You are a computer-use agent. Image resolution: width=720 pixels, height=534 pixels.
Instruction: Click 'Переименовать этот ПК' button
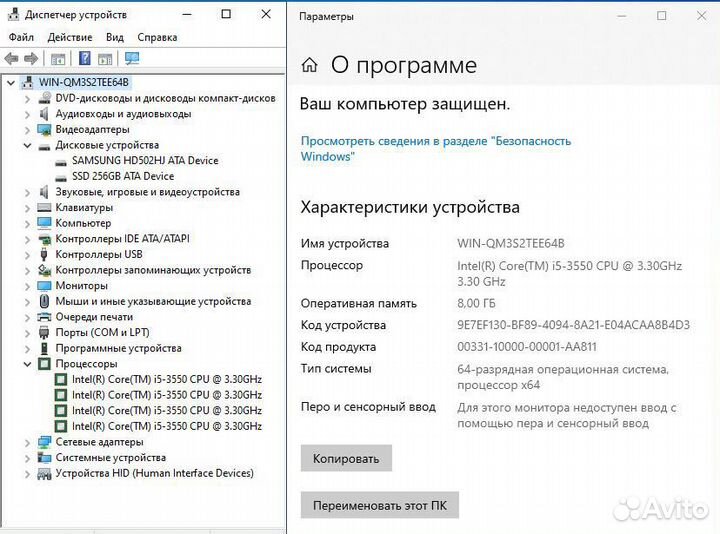tap(380, 505)
